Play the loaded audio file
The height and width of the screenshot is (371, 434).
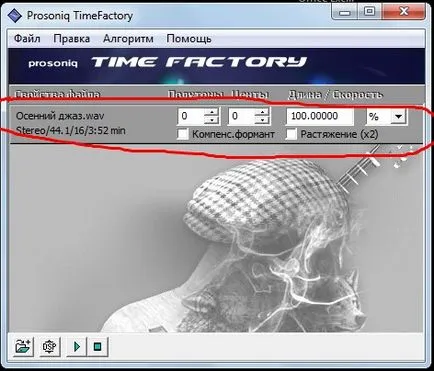pos(77,347)
